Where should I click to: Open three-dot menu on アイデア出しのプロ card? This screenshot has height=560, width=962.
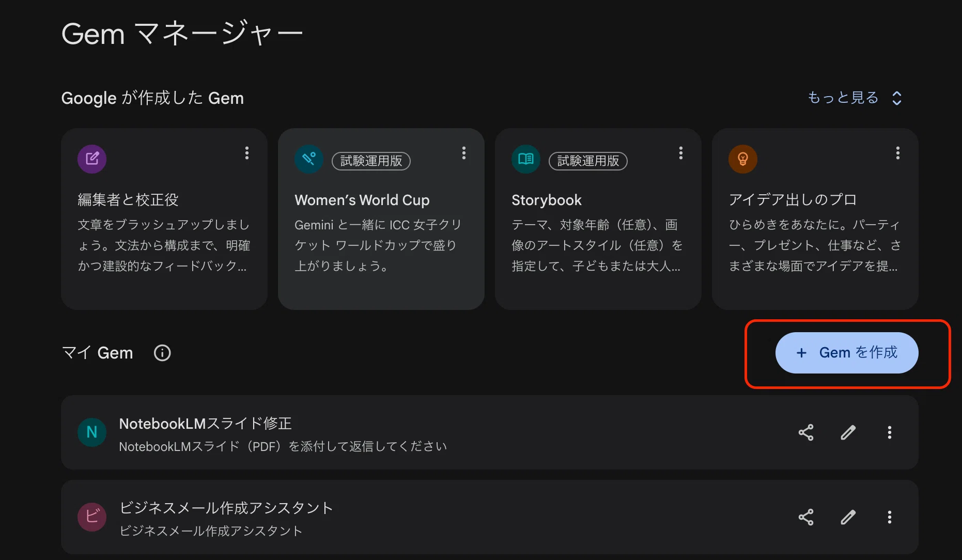point(898,153)
